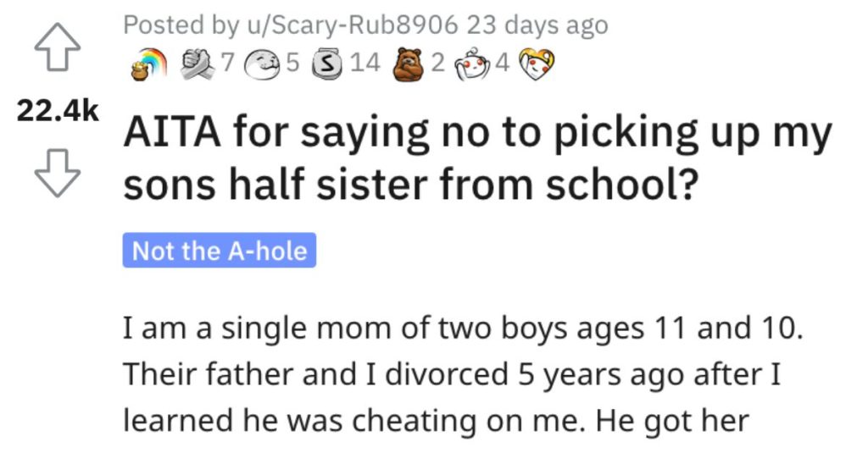Click the rainbow pot of gold award

[148, 64]
